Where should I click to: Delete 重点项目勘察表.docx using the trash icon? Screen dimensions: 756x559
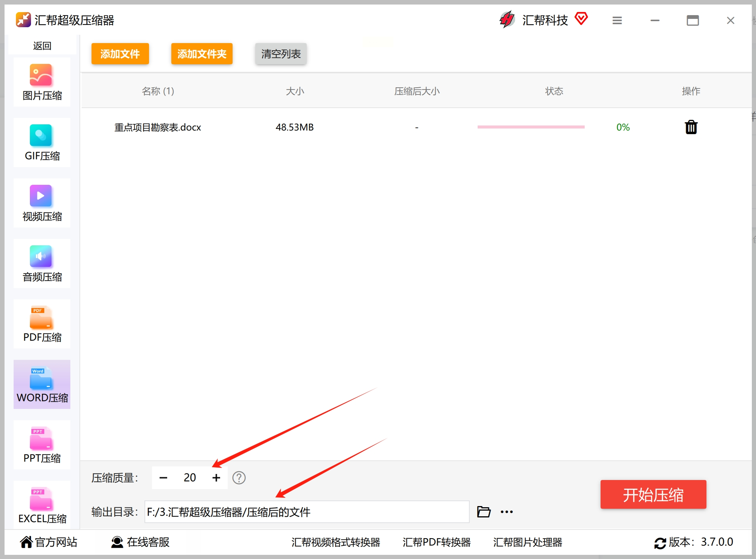tap(691, 127)
